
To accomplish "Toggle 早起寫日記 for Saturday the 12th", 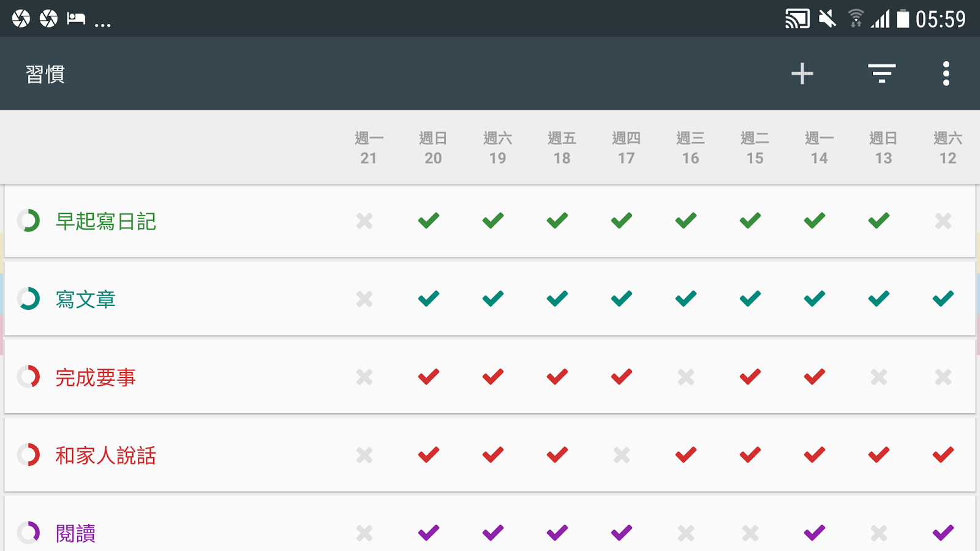I will [x=943, y=220].
